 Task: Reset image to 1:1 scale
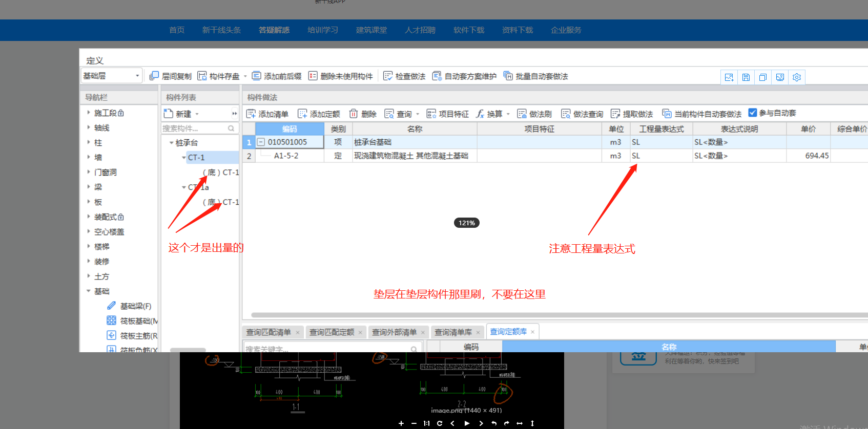pos(427,423)
